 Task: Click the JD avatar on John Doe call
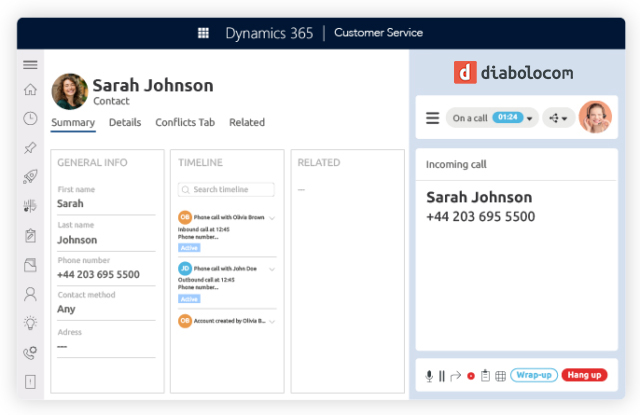[185, 269]
